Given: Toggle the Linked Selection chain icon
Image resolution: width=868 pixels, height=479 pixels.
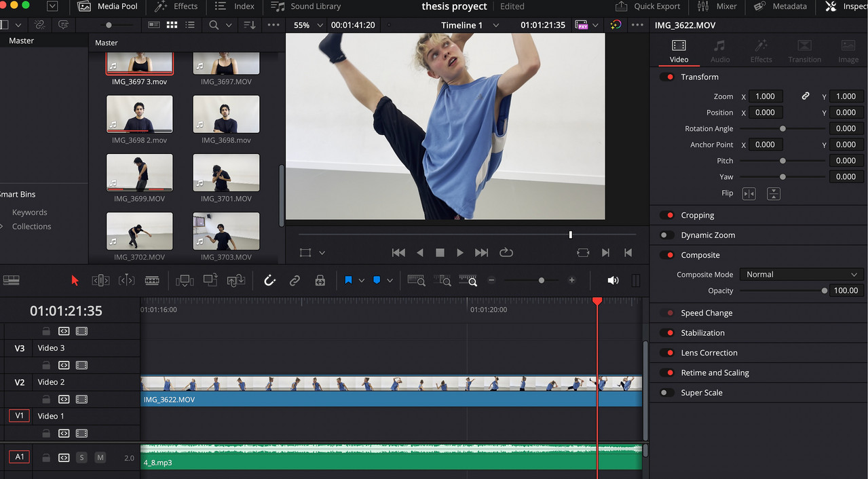Looking at the screenshot, I should coord(295,280).
